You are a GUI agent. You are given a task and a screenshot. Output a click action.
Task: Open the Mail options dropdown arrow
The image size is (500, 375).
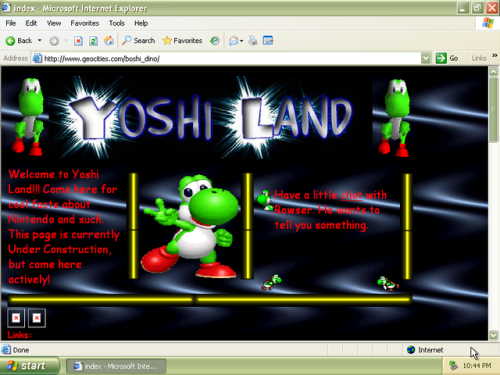[x=241, y=41]
